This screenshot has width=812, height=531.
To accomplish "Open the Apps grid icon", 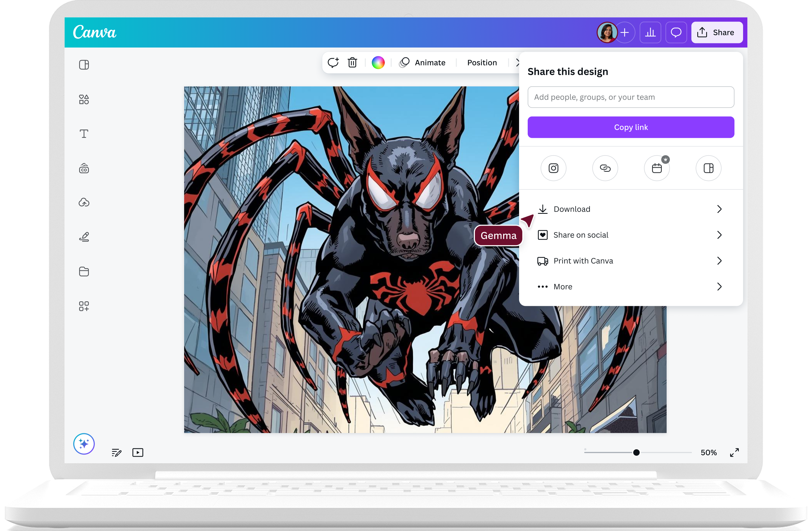I will [84, 306].
